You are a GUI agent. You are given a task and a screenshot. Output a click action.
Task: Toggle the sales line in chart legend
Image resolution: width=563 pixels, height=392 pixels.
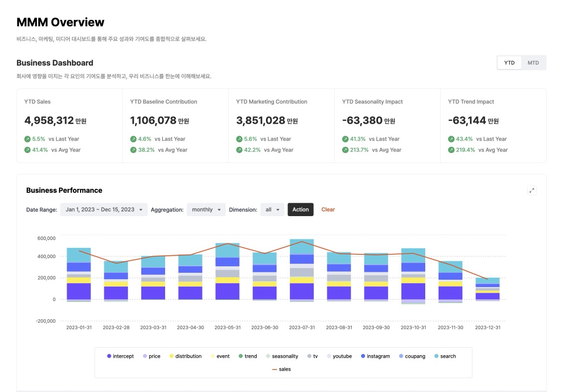pos(281,369)
